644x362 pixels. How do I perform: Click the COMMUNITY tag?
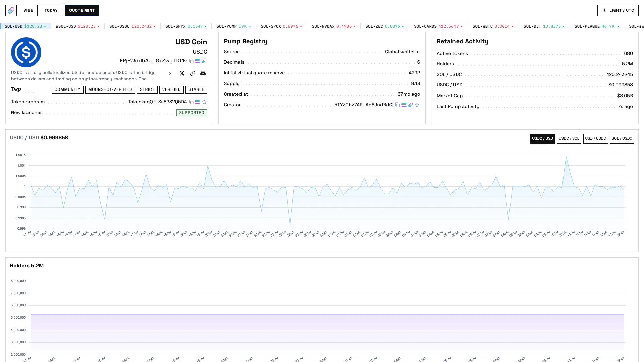tap(67, 90)
